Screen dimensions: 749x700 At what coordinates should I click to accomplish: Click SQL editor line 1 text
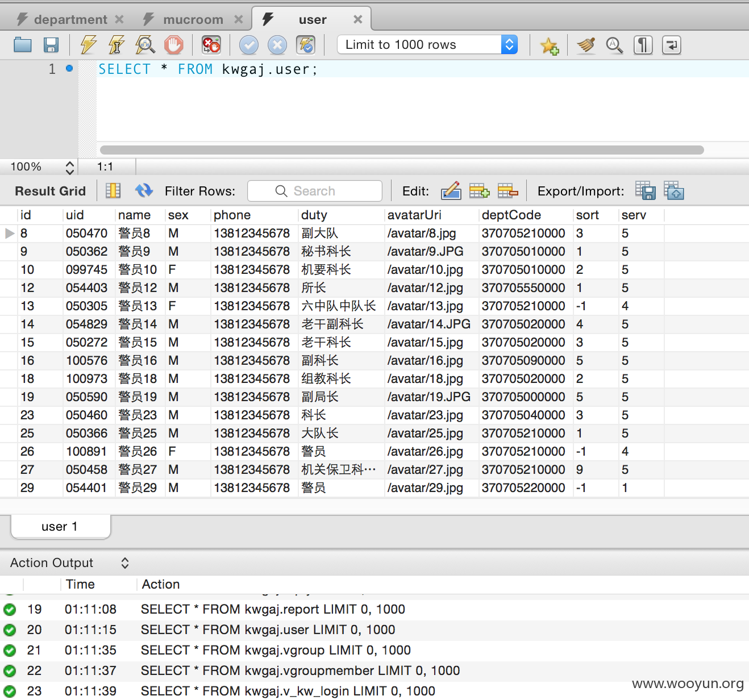coord(208,69)
